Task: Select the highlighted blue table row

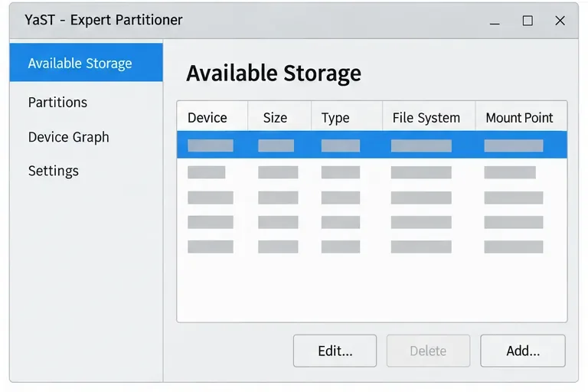Action: tap(372, 145)
